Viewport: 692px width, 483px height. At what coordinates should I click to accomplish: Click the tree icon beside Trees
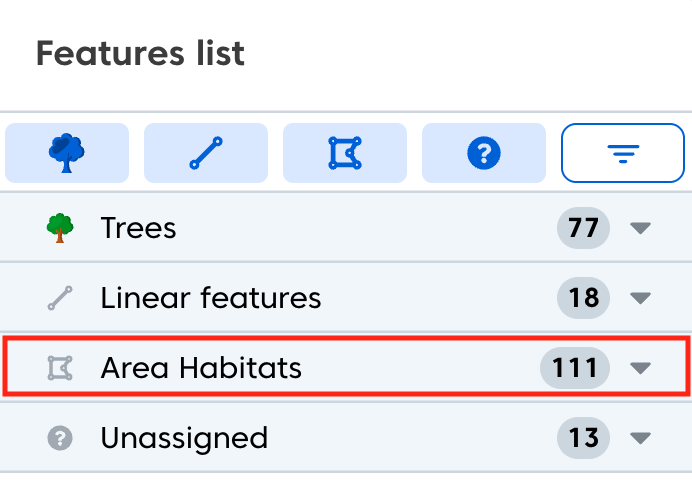(x=61, y=228)
